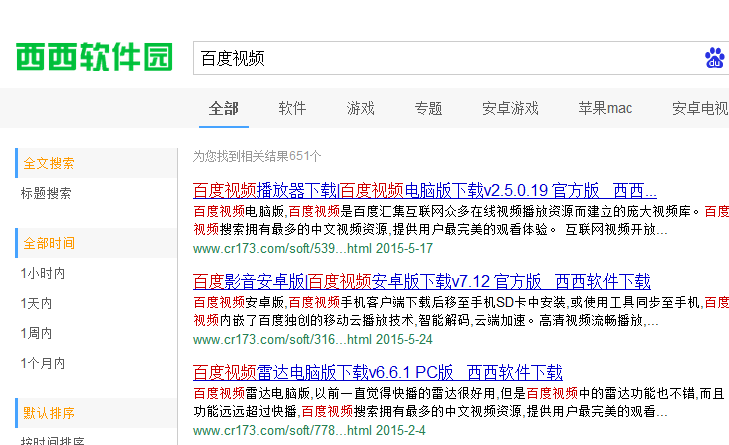
Task: Click second result description starting 百度视频安卓版
Action: pyautogui.click(x=461, y=312)
